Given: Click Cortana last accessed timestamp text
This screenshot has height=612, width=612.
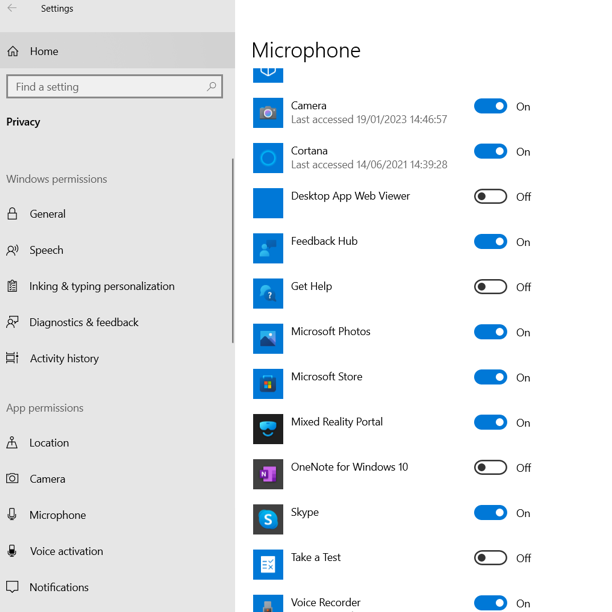Looking at the screenshot, I should click(369, 164).
